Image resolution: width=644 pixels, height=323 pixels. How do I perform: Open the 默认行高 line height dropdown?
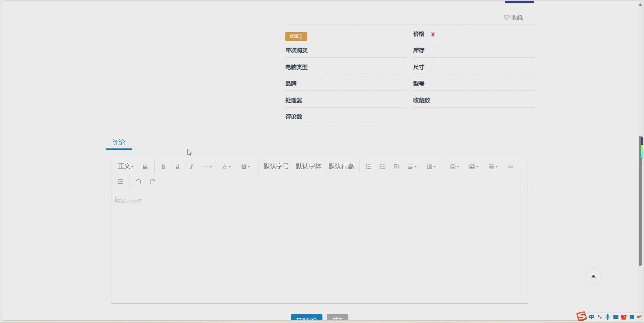341,167
